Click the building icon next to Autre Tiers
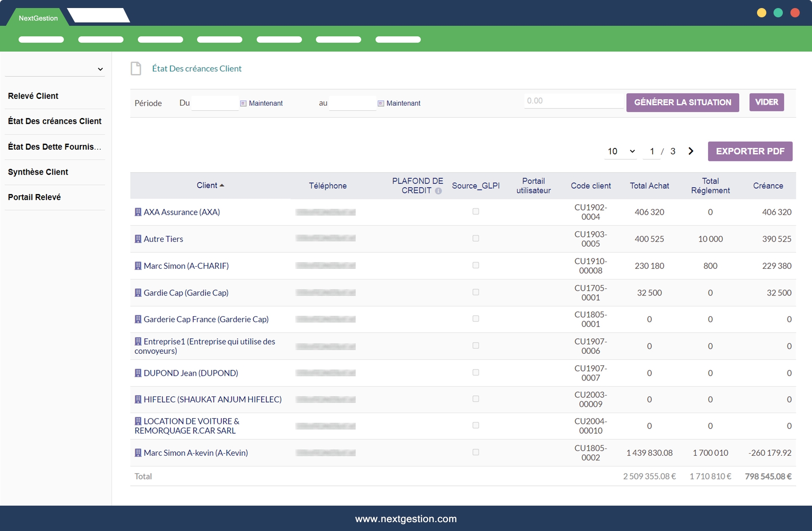Viewport: 812px width, 531px height. point(138,239)
